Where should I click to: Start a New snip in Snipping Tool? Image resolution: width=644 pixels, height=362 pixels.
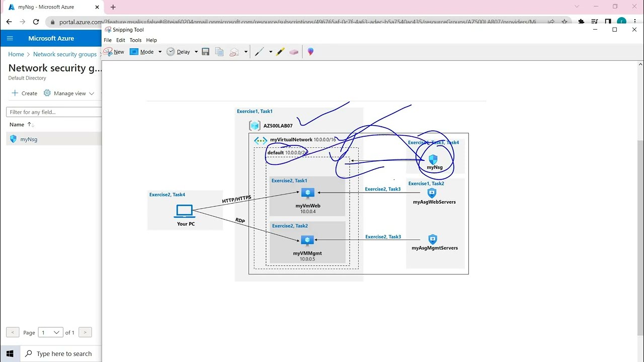pyautogui.click(x=114, y=52)
